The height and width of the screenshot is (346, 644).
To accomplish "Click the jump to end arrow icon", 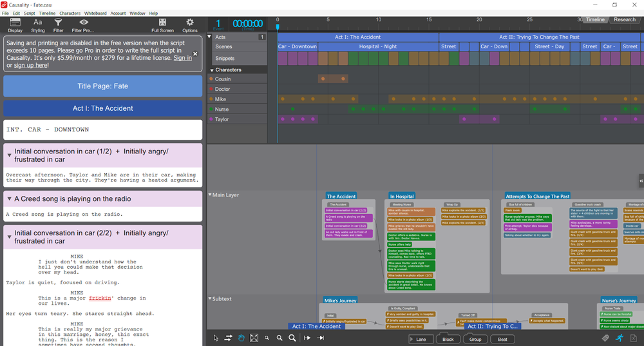I will coord(320,338).
